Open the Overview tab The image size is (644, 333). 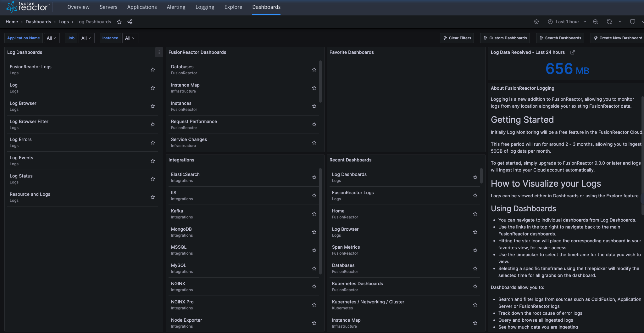(x=78, y=7)
